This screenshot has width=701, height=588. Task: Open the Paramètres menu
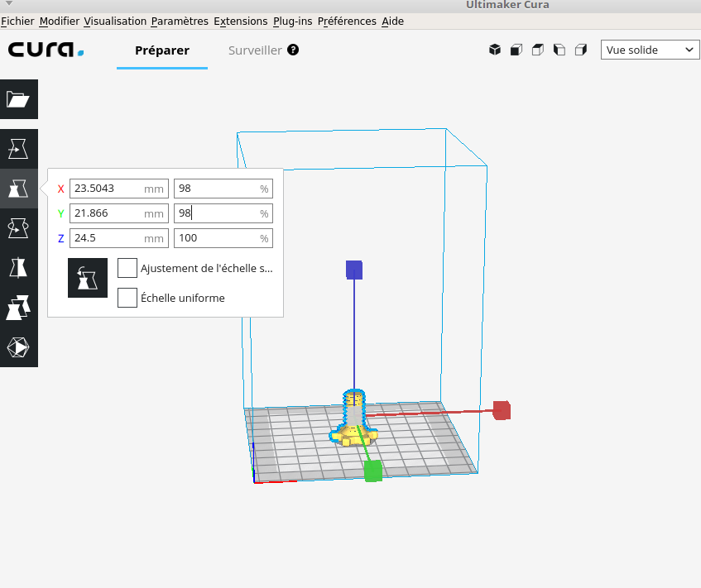180,21
